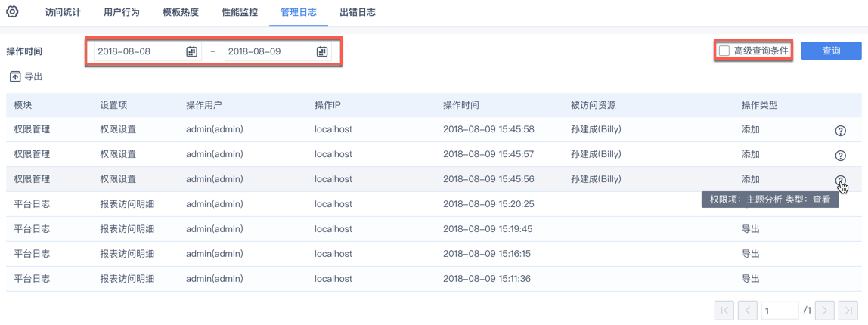This screenshot has width=868, height=325.
Task: Click the start date field 2018-08-08
Action: tap(140, 51)
